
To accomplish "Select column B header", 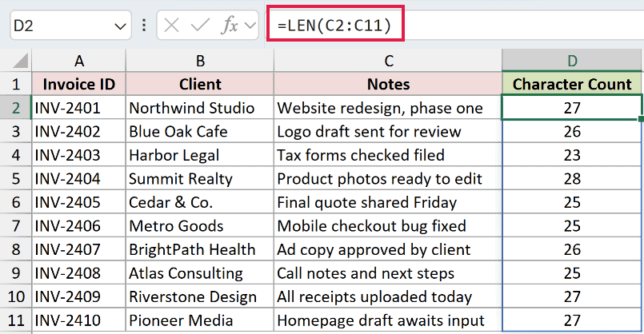I will pyautogui.click(x=200, y=61).
